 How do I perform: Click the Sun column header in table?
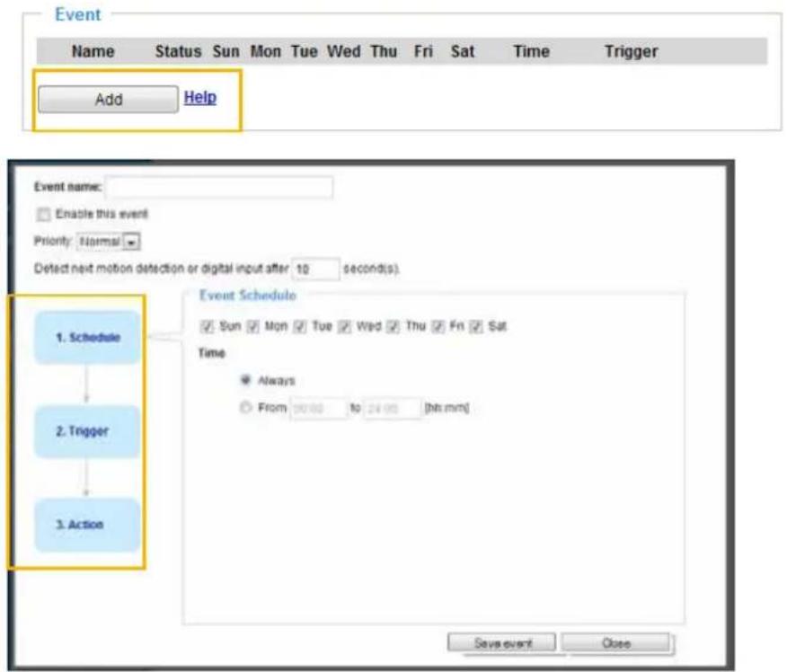point(225,51)
